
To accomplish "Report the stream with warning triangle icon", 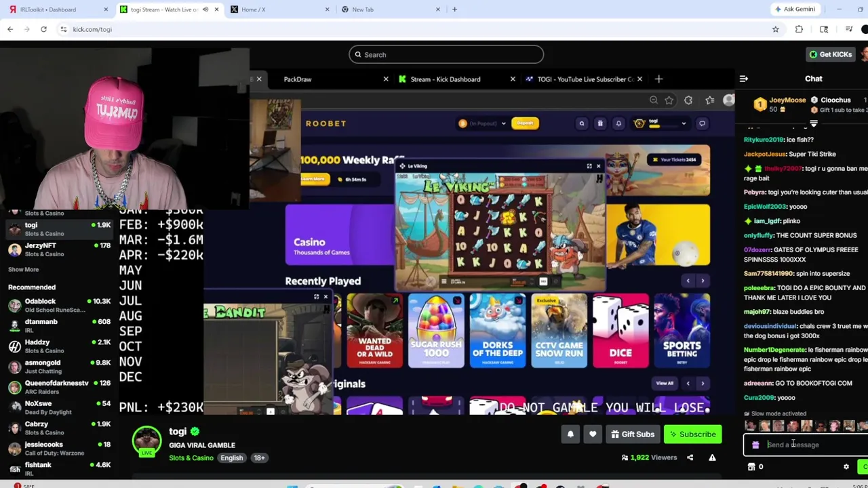I will tap(712, 457).
